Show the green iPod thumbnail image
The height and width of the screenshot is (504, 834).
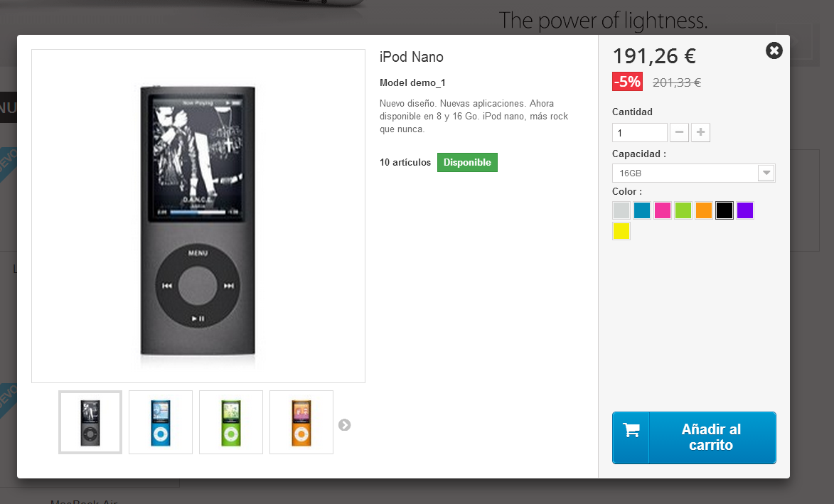coord(231,423)
